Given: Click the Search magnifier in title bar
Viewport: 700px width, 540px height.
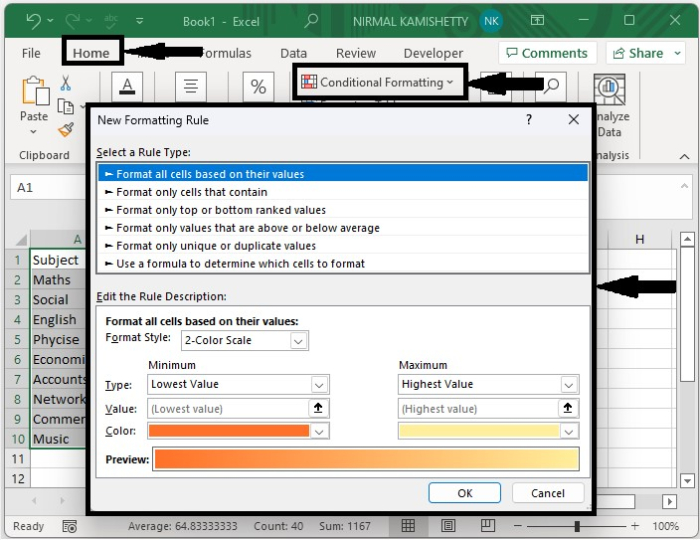Looking at the screenshot, I should point(311,21).
